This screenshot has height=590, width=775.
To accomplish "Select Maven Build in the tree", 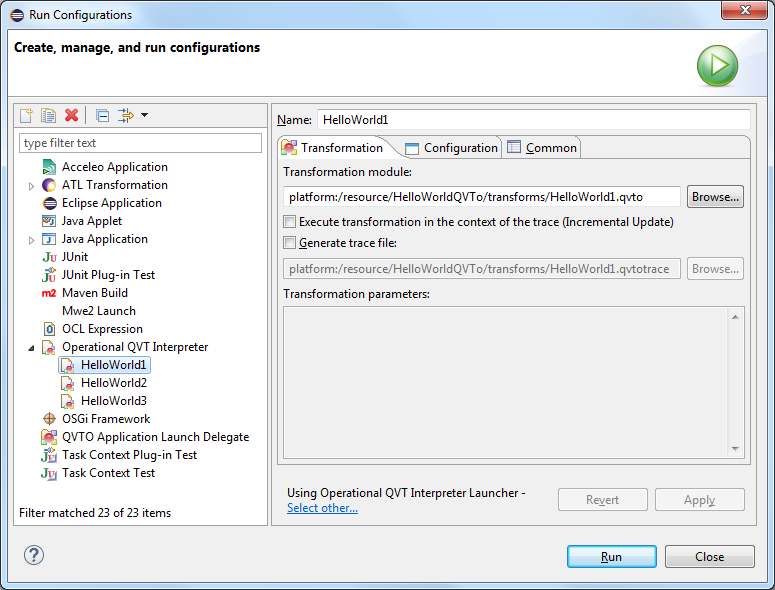I will [x=95, y=293].
